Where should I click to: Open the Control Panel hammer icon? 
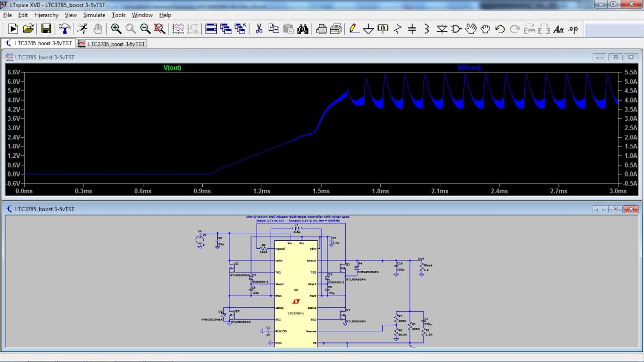tap(64, 29)
